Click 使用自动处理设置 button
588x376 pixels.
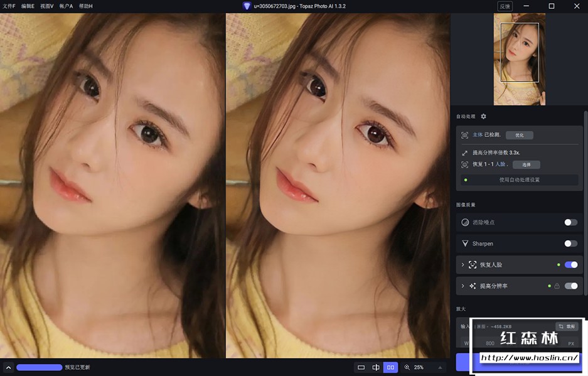pos(520,180)
